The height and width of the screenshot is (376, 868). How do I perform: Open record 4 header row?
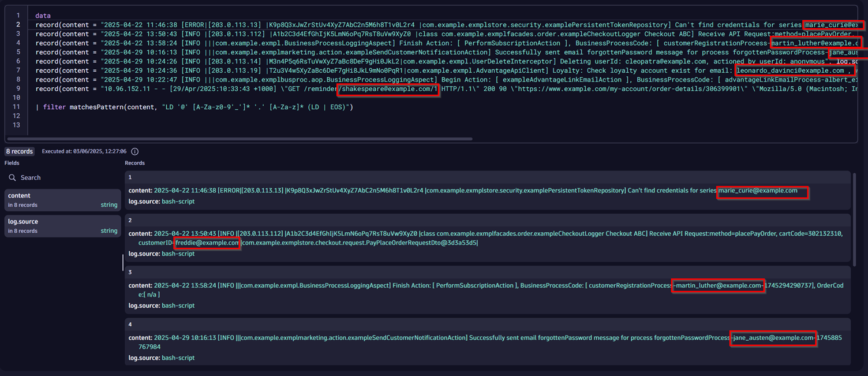pos(488,325)
